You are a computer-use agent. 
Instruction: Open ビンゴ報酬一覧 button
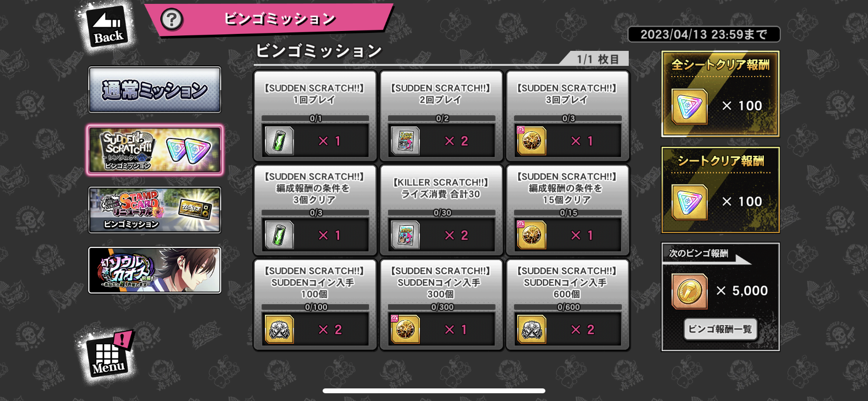[720, 329]
